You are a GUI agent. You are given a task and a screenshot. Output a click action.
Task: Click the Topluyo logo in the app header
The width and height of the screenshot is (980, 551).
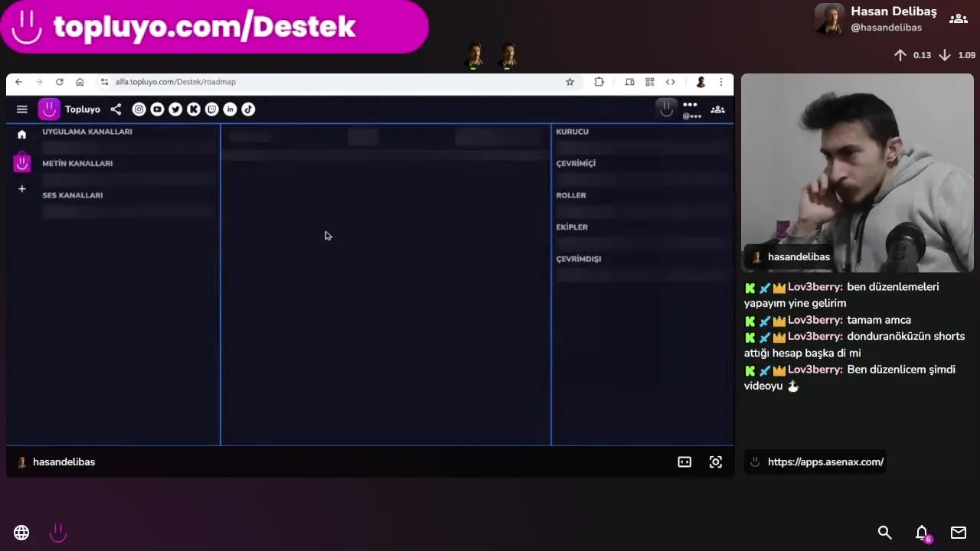coord(49,109)
